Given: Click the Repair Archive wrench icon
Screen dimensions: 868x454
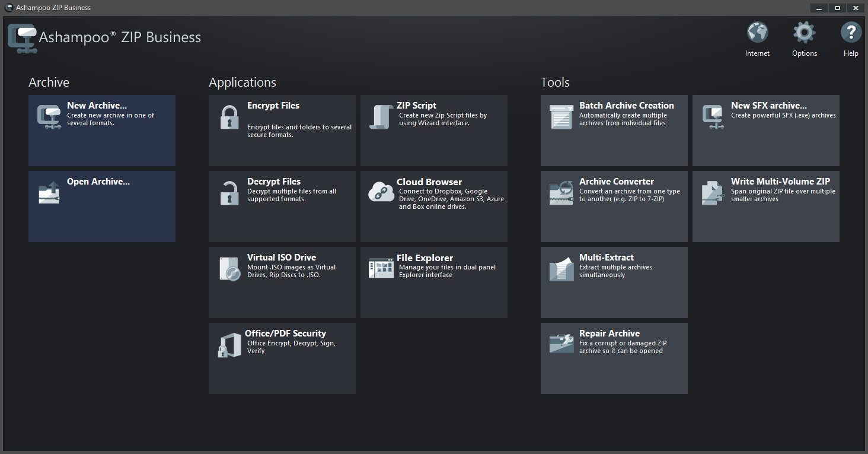Looking at the screenshot, I should click(x=561, y=344).
